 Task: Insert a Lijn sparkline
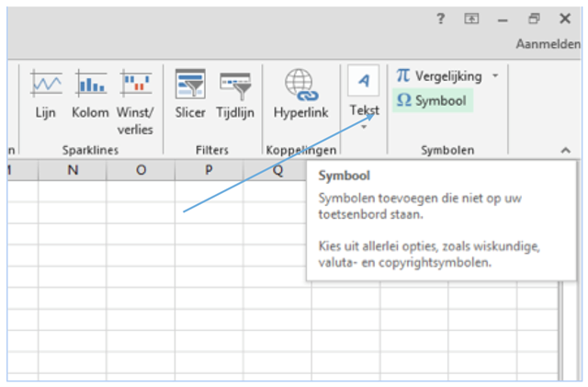click(x=46, y=95)
